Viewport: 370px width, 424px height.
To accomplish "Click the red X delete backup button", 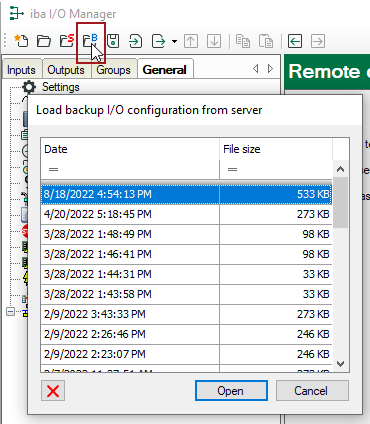I will (53, 391).
